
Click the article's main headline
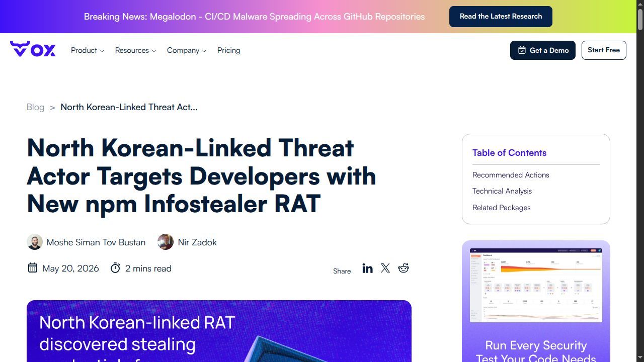click(201, 176)
